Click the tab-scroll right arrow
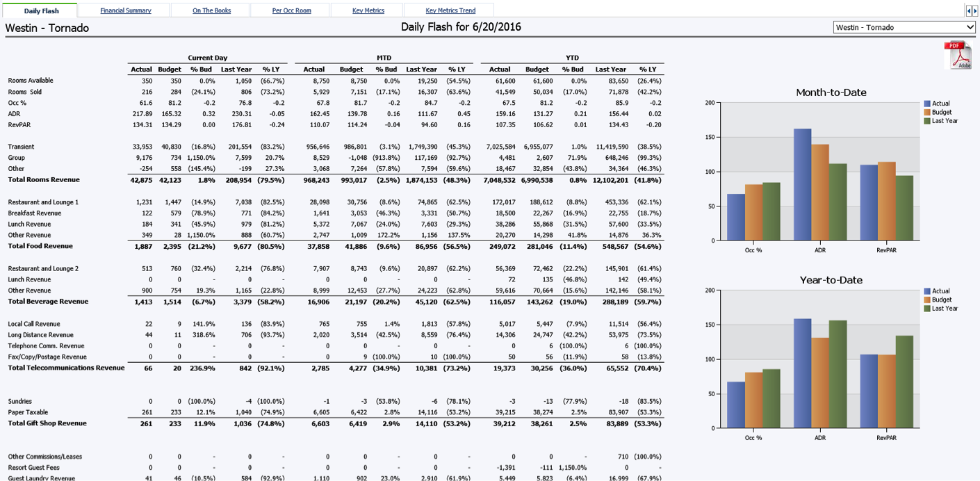Screen dimensions: 980x481 point(974,10)
